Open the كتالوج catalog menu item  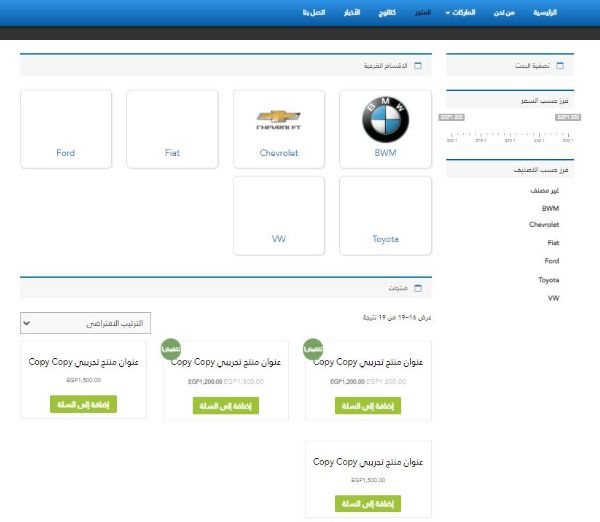(387, 13)
